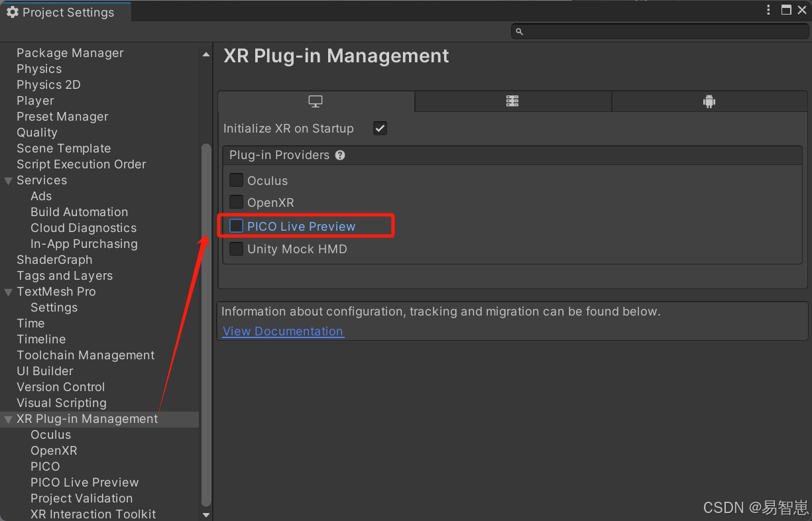Screen dimensions: 812x521
Task: Open Timeline settings
Action: 41,339
